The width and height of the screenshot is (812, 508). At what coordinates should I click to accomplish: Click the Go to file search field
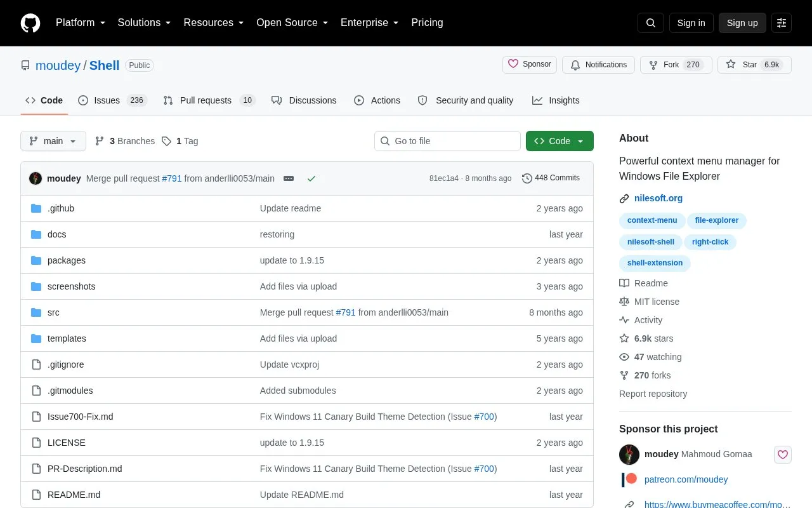click(447, 141)
